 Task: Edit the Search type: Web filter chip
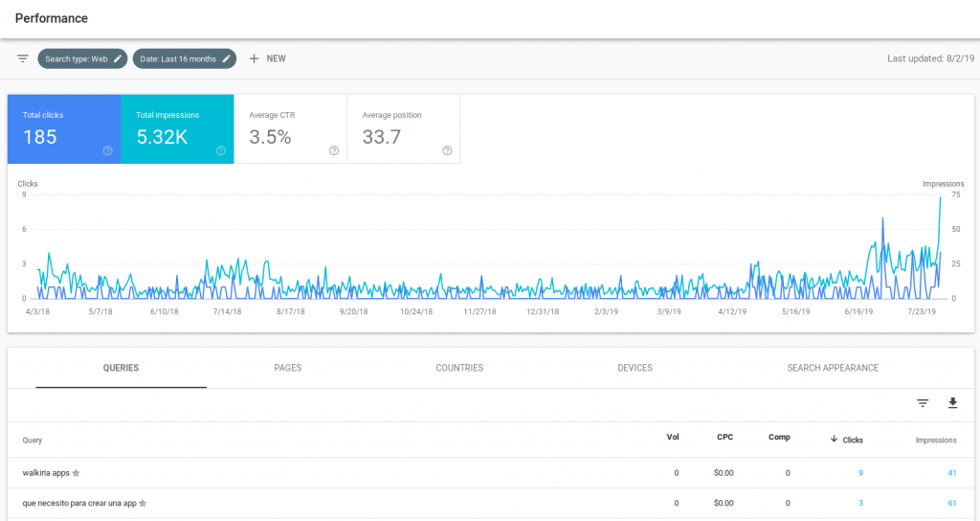pos(82,58)
